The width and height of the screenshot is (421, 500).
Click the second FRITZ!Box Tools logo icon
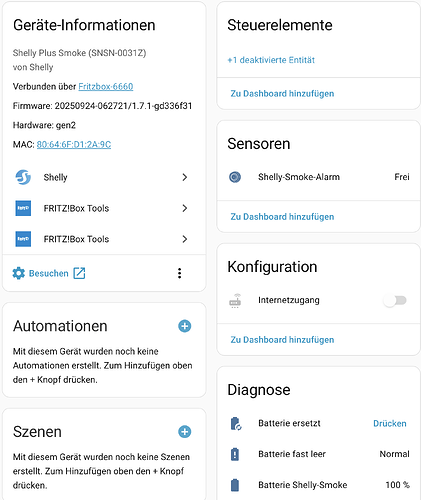pos(23,239)
